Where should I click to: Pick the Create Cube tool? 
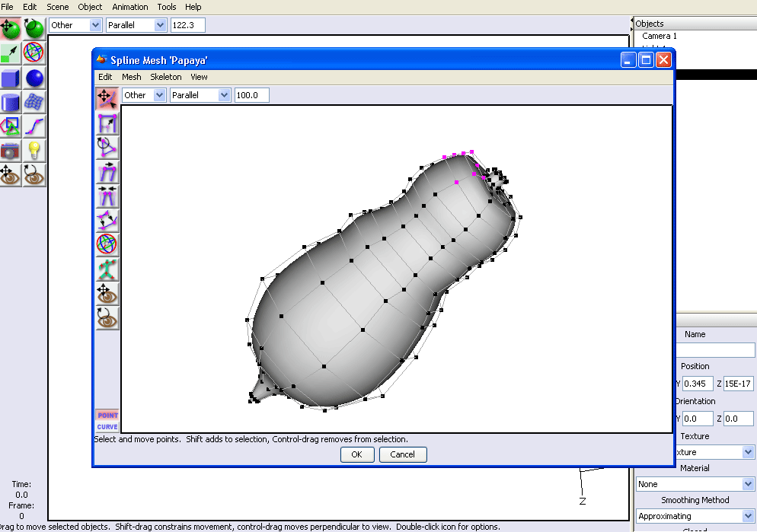pos(10,78)
